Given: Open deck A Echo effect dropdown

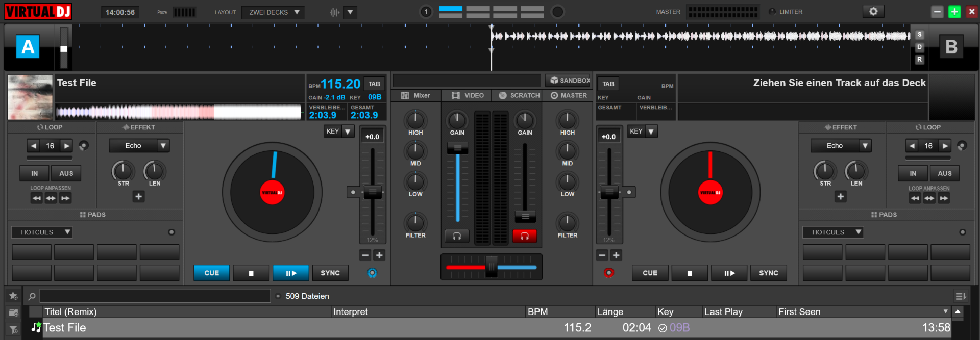Looking at the screenshot, I should (x=139, y=146).
